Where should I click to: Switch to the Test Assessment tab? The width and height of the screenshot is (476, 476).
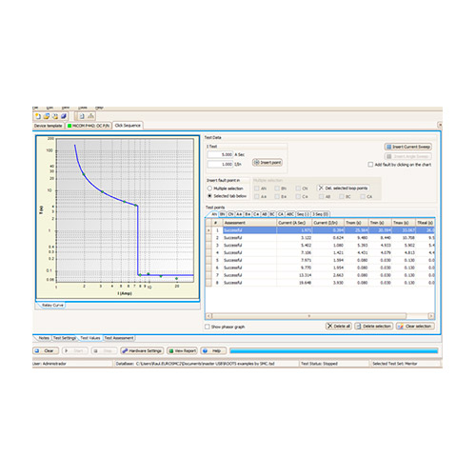pos(119,338)
